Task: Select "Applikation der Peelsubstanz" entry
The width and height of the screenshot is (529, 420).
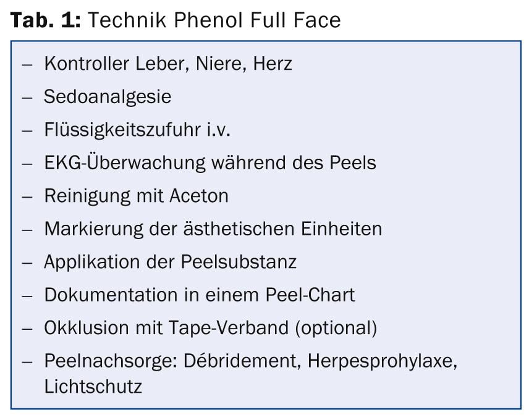Action: click(170, 262)
